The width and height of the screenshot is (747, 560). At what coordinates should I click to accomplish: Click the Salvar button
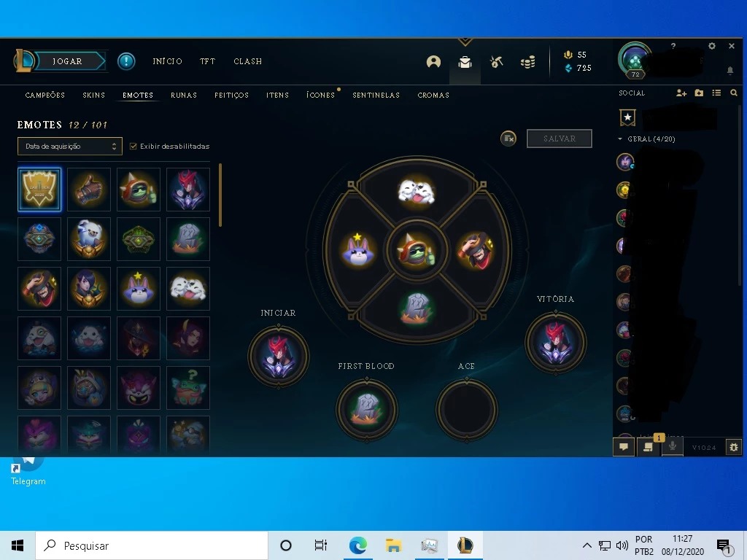560,139
